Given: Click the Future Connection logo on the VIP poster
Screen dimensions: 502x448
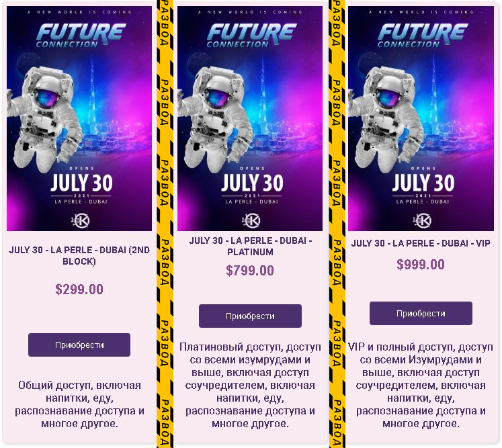Looking at the screenshot, I should (423, 35).
